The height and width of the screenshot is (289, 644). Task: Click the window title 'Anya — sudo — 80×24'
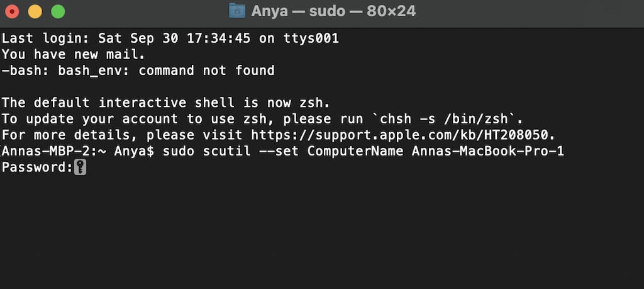pos(333,11)
